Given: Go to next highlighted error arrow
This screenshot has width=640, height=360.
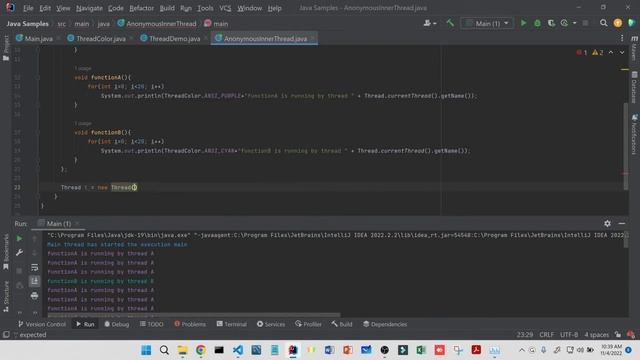Looking at the screenshot, I should [622, 52].
